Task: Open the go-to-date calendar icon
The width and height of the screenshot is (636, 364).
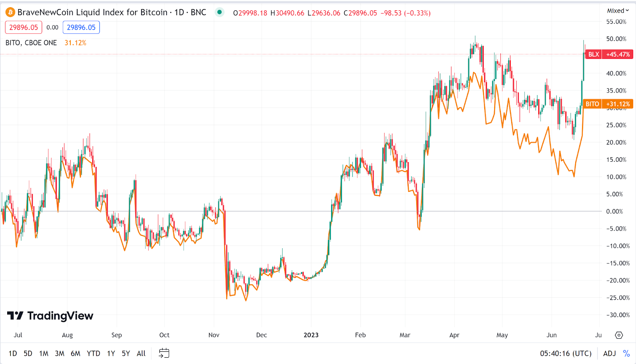Action: (x=164, y=353)
